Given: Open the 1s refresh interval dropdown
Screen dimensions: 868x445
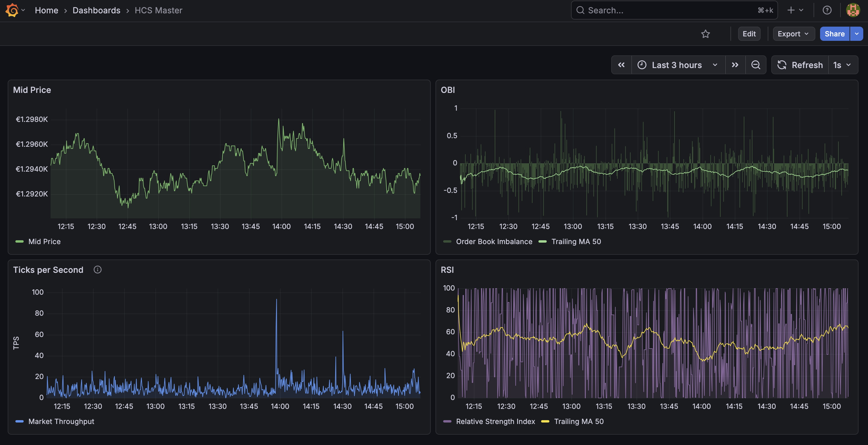Looking at the screenshot, I should pyautogui.click(x=843, y=65).
